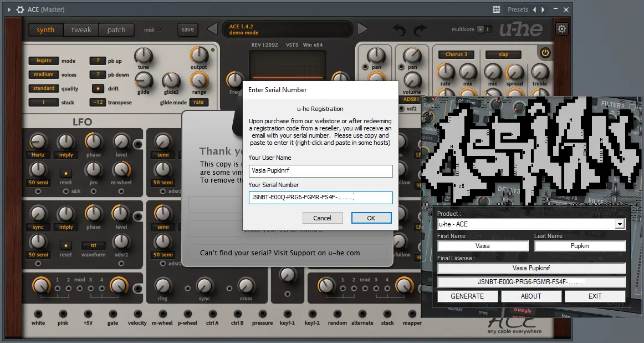Open the glide mode rate selector
The width and height of the screenshot is (644, 343).
click(198, 103)
